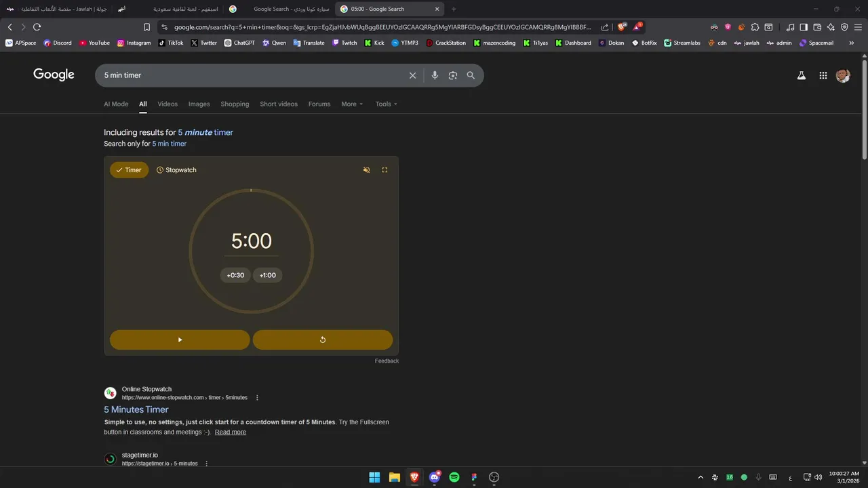Expand the Tools dropdown
This screenshot has height=488, width=868.
[x=387, y=104]
